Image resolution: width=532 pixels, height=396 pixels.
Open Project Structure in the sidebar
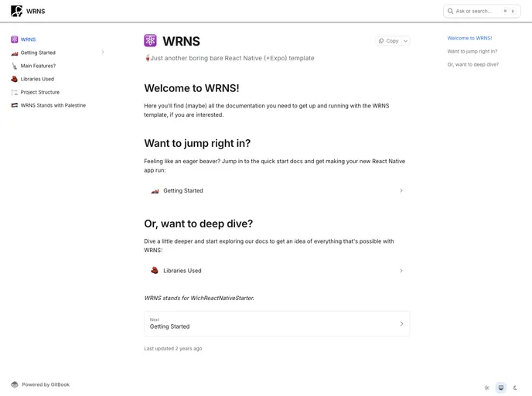(39, 92)
